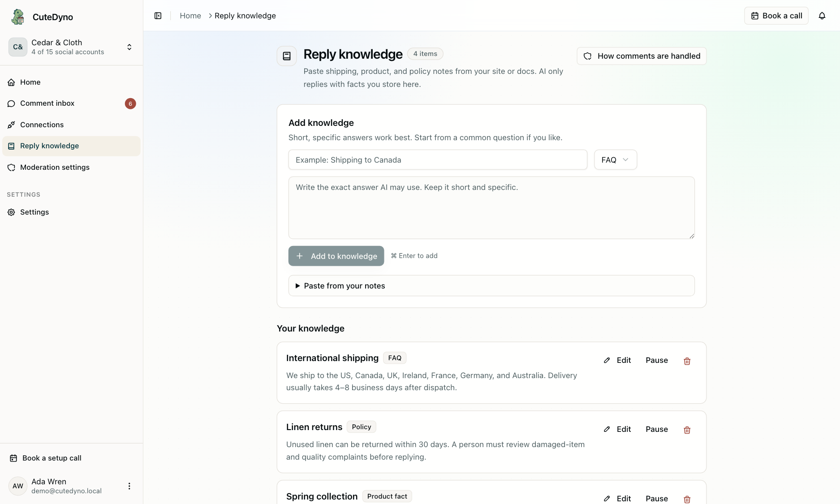Go to Home in sidebar
Image resolution: width=840 pixels, height=504 pixels.
[71, 82]
